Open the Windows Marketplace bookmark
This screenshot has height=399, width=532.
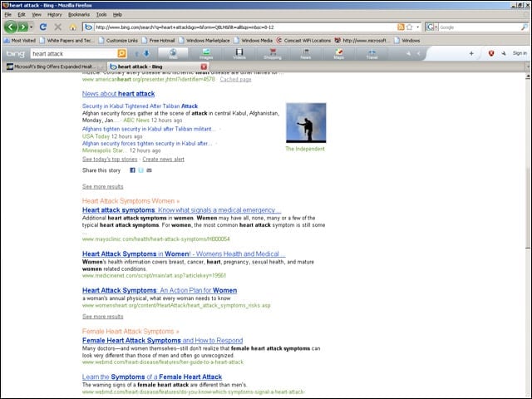[x=204, y=41]
